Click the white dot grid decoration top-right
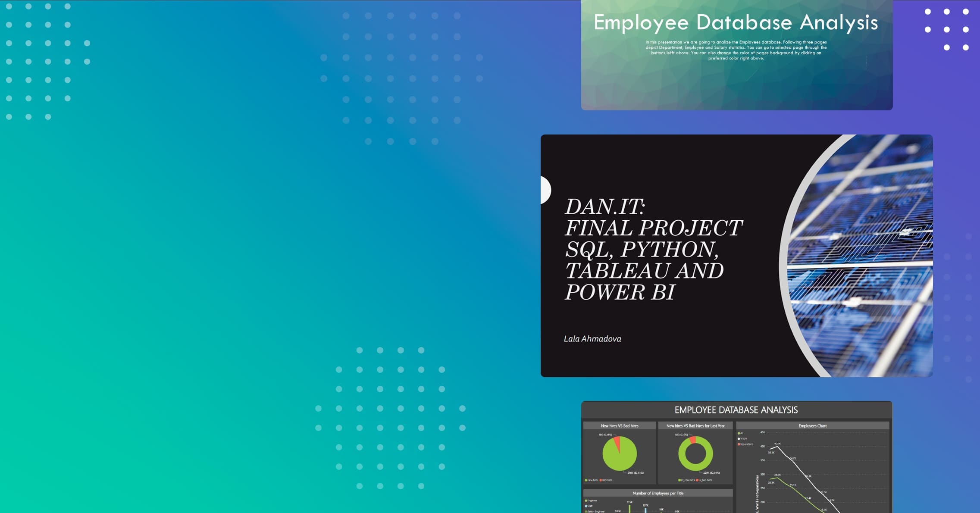The width and height of the screenshot is (980, 513). 946,29
